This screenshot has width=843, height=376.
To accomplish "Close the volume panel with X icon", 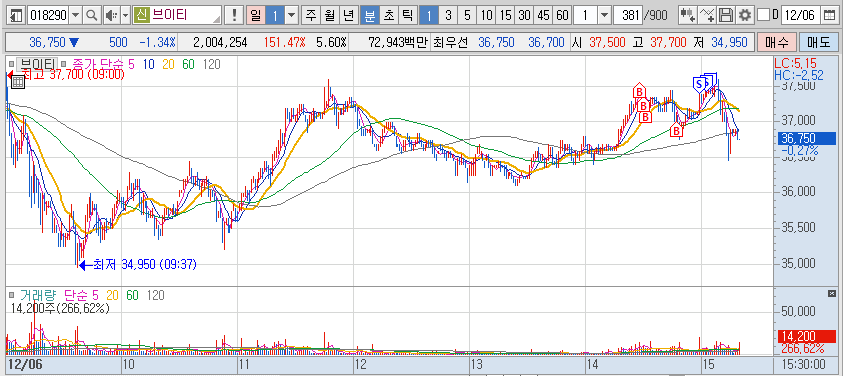I will (x=832, y=293).
